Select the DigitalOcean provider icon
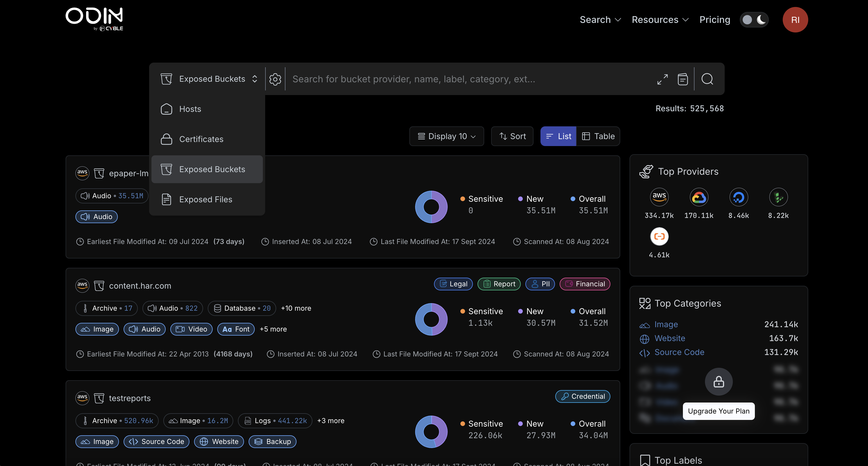The width and height of the screenshot is (868, 466). point(739,197)
